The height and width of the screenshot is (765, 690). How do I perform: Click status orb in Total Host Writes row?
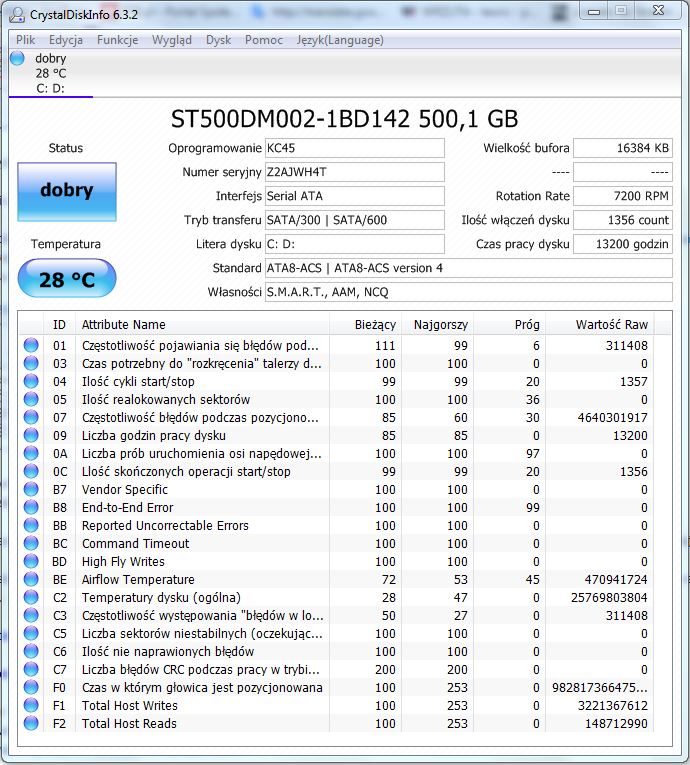(31, 705)
